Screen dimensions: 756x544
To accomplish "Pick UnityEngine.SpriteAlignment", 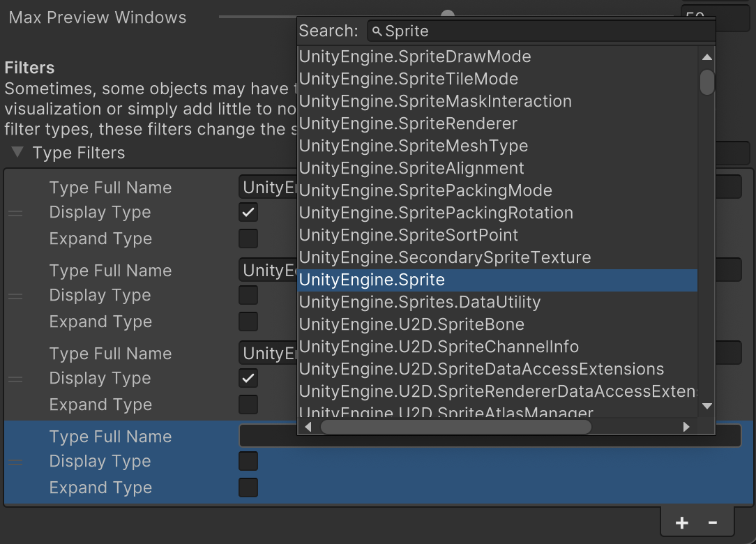I will pyautogui.click(x=497, y=168).
